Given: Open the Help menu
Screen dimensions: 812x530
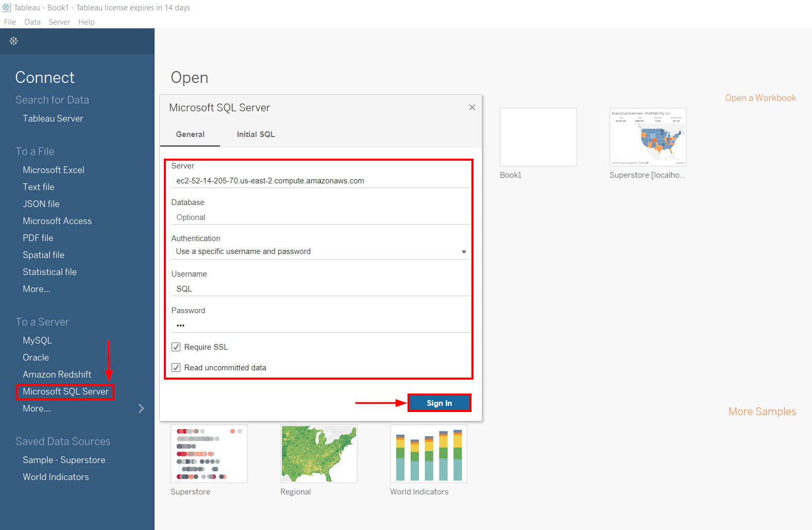Looking at the screenshot, I should 87,22.
